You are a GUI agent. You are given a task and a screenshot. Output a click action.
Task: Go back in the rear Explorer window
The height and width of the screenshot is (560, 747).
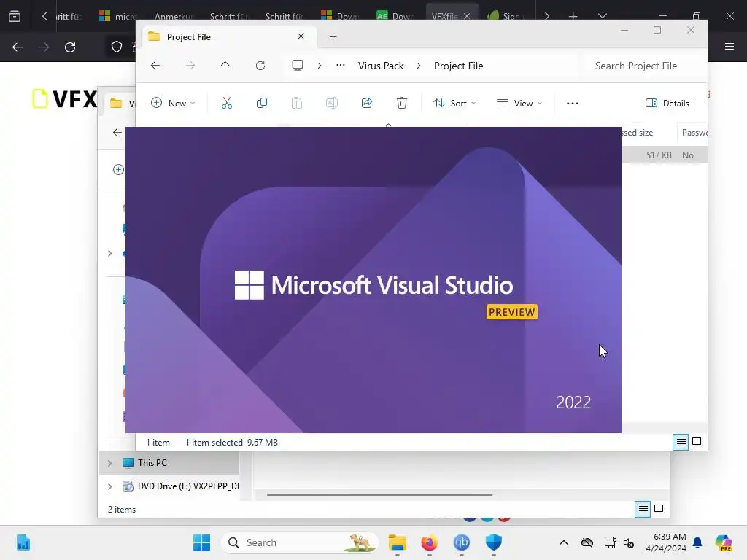tap(117, 133)
